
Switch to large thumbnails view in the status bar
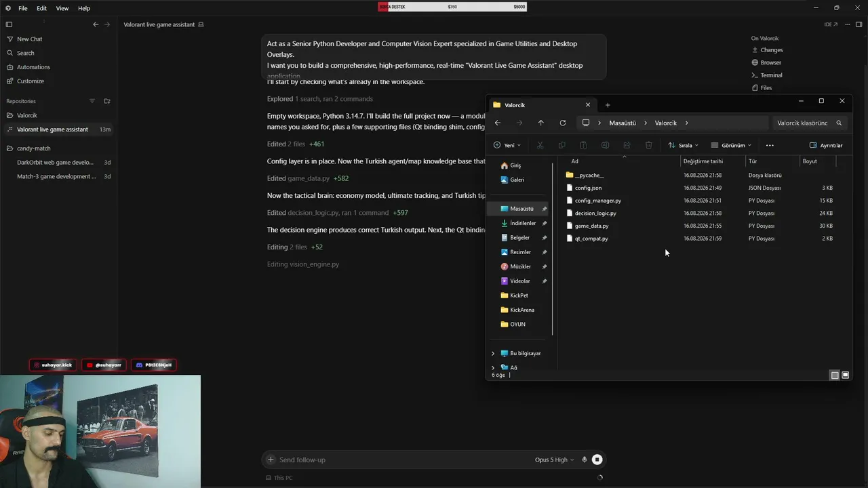pyautogui.click(x=845, y=375)
